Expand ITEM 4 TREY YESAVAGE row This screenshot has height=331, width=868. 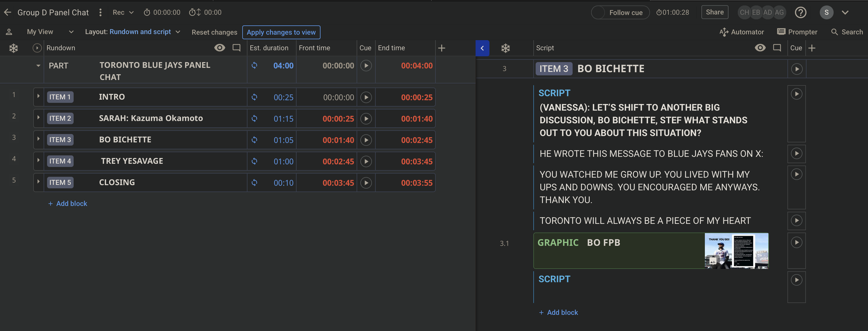(38, 160)
